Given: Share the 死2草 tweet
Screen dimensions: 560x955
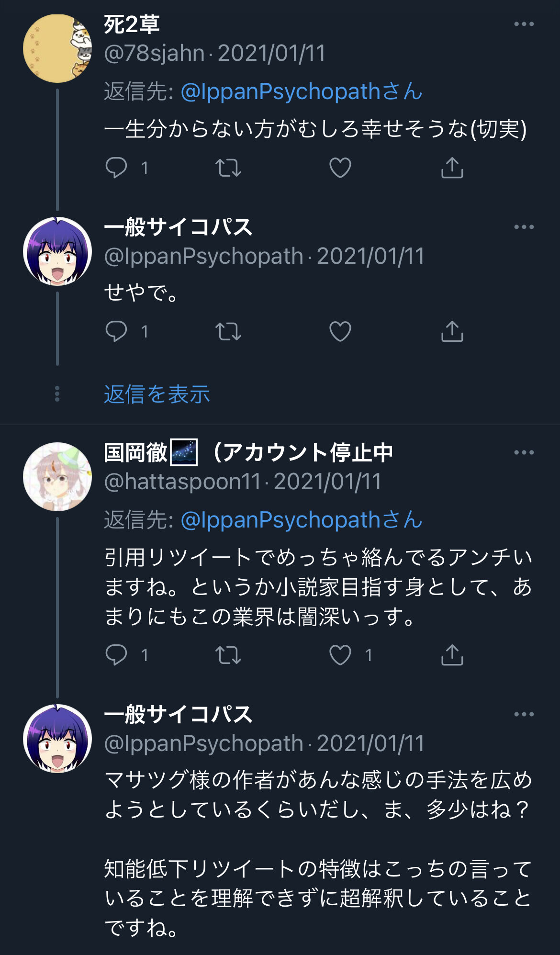Looking at the screenshot, I should 452,168.
